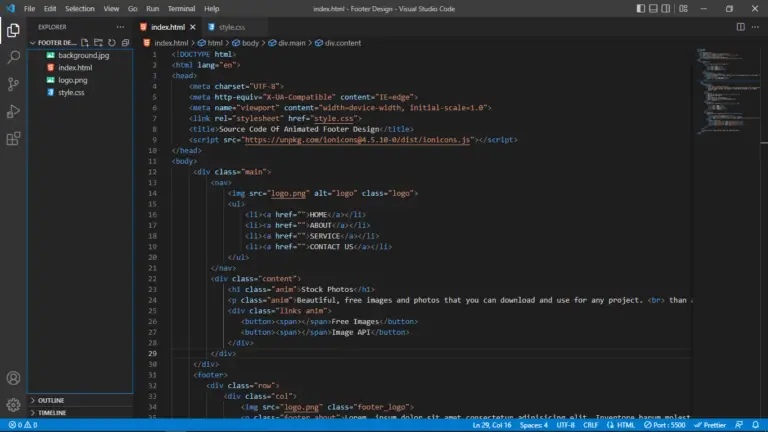Open the Source Control view
The width and height of the screenshot is (768, 432).
(x=13, y=84)
